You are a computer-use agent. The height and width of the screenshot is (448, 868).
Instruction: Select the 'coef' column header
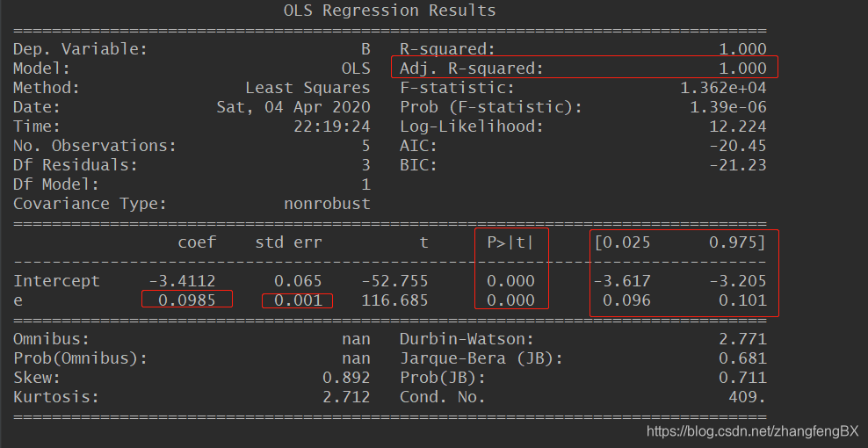tap(197, 242)
